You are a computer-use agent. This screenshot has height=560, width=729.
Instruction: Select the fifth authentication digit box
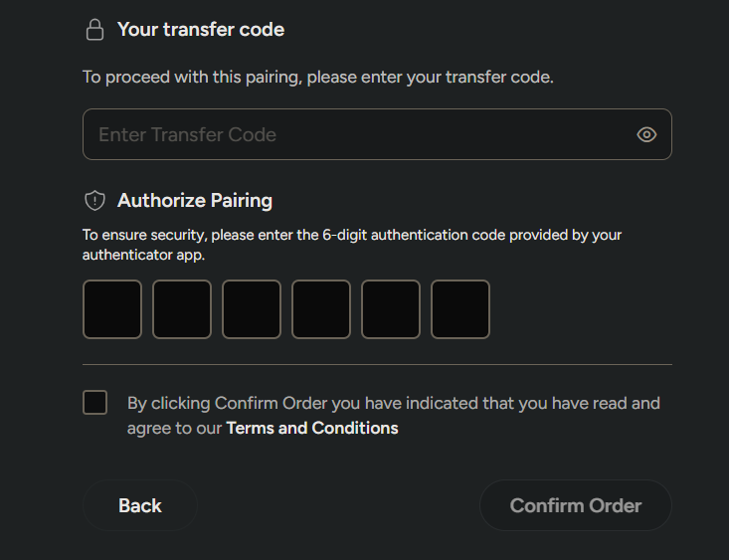391,309
